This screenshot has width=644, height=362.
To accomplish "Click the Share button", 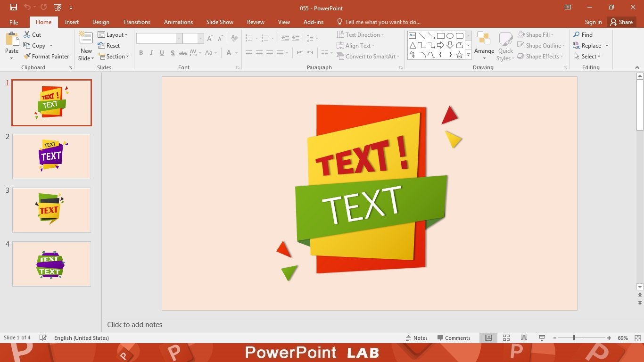I will 621,22.
